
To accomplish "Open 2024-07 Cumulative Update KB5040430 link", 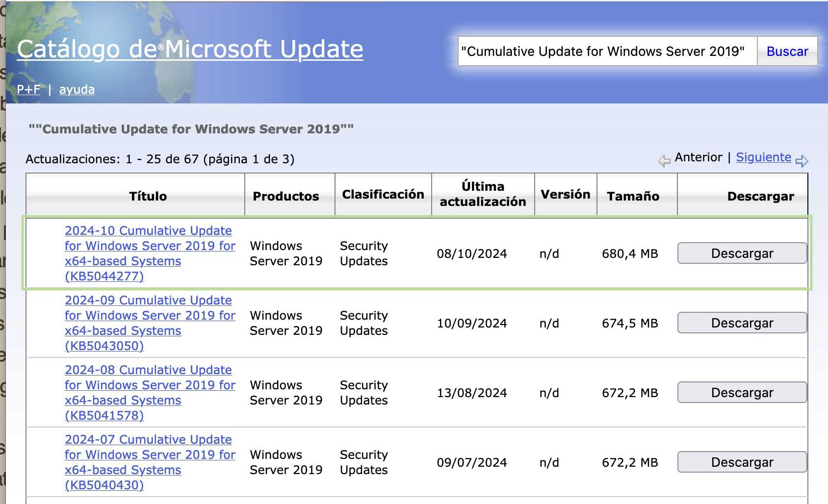I will (150, 462).
